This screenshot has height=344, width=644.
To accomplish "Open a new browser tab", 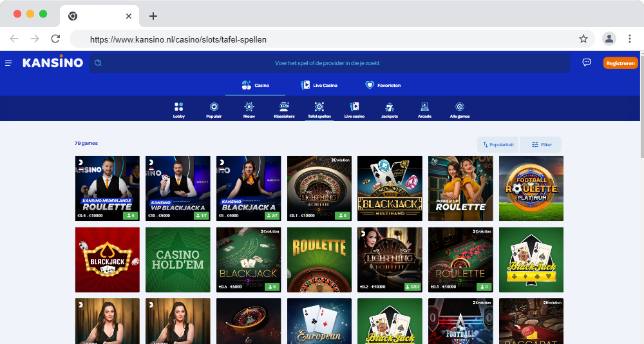I will pyautogui.click(x=153, y=16).
